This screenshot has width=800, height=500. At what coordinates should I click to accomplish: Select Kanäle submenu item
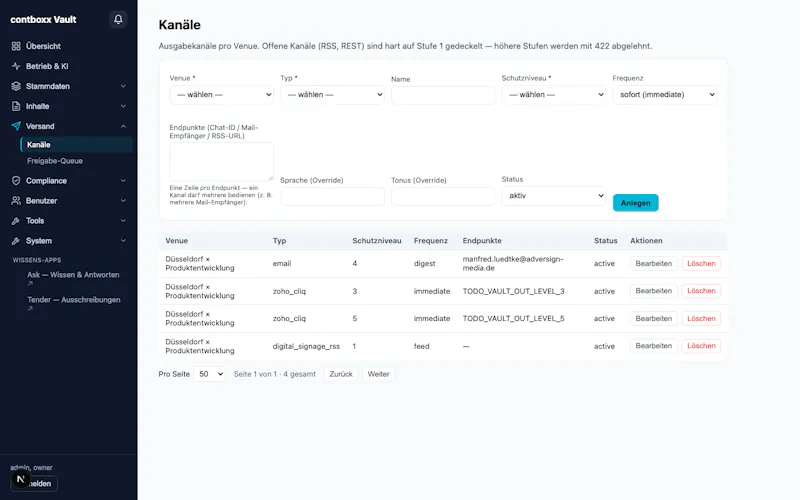[x=77, y=144]
